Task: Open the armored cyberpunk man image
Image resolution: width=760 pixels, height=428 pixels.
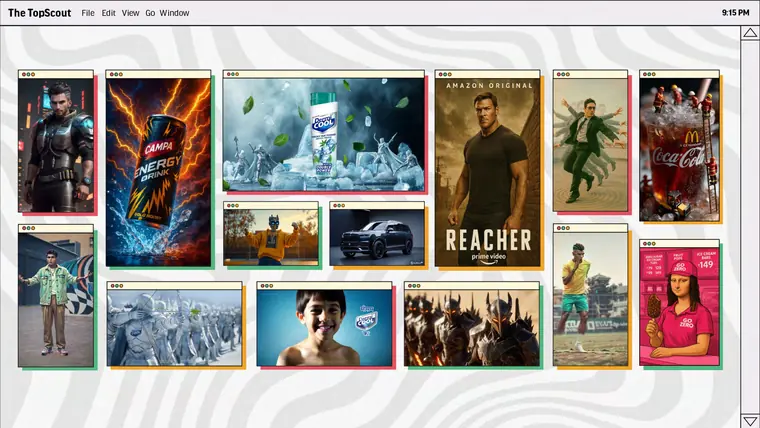Action: click(x=56, y=145)
